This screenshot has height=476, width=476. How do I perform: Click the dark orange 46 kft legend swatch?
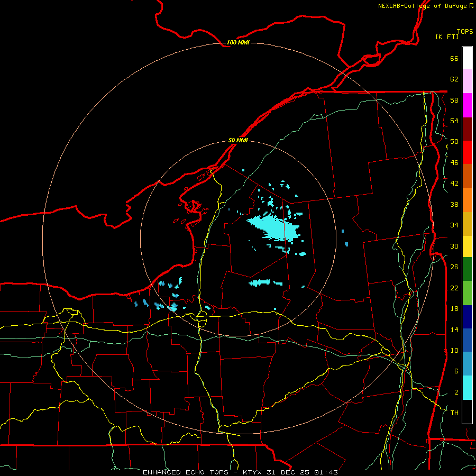467,176
